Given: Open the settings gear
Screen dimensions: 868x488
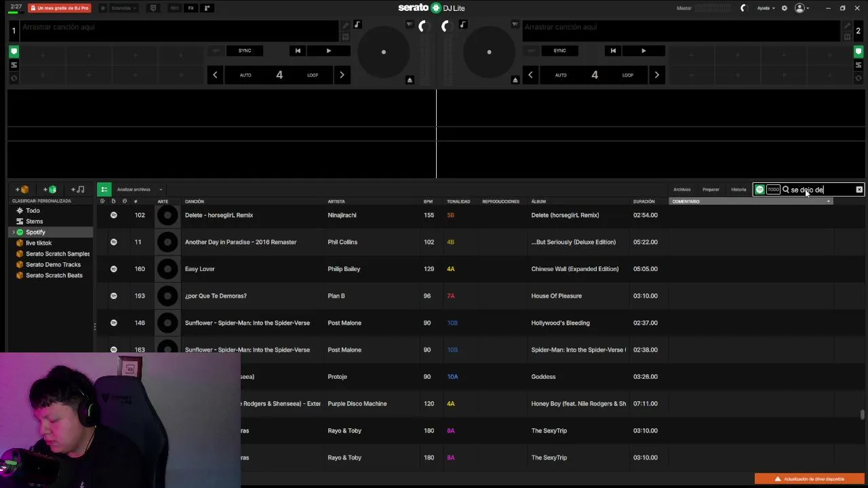Looking at the screenshot, I should 785,8.
